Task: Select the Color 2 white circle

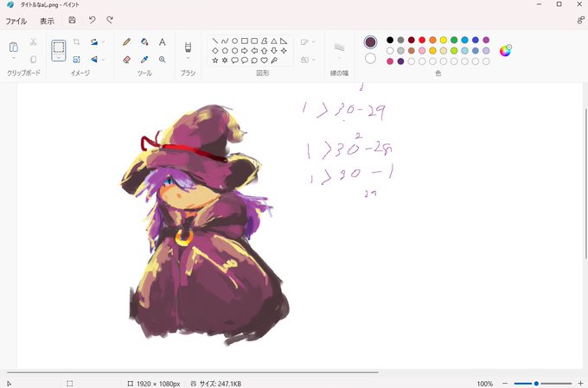Action: 370,58
